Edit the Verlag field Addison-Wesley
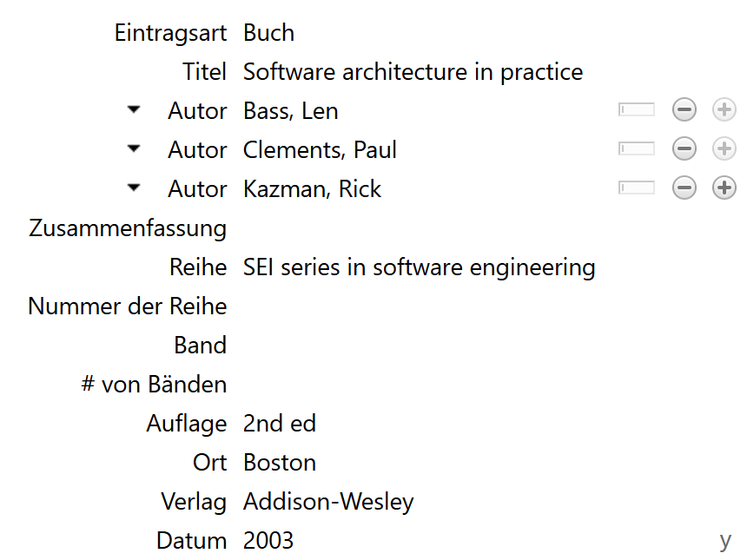This screenshot has width=747, height=560. pos(328,502)
